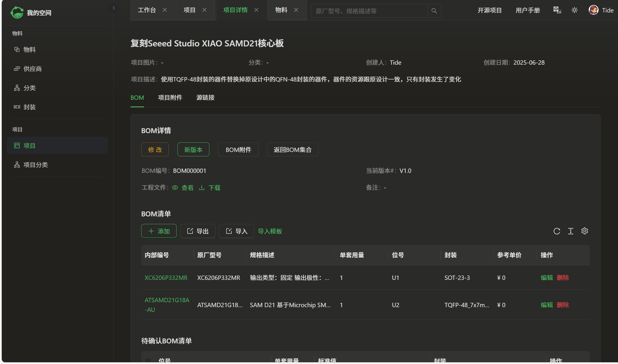
Task: Open the 导入模板 link
Action: click(x=270, y=231)
